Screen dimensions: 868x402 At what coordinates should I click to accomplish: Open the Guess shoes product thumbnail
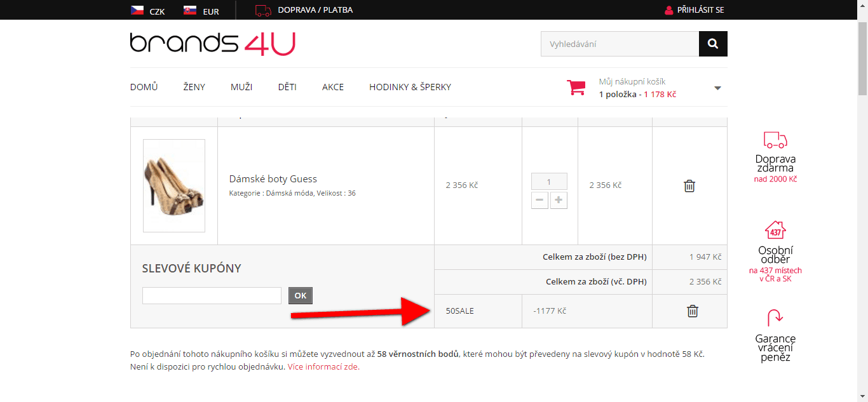tap(174, 185)
